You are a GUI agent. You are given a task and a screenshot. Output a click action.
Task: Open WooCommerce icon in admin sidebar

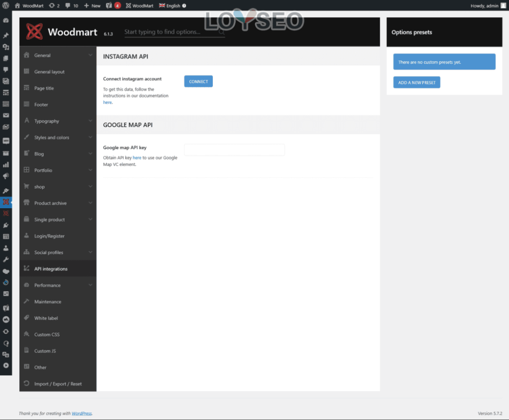[x=6, y=141]
